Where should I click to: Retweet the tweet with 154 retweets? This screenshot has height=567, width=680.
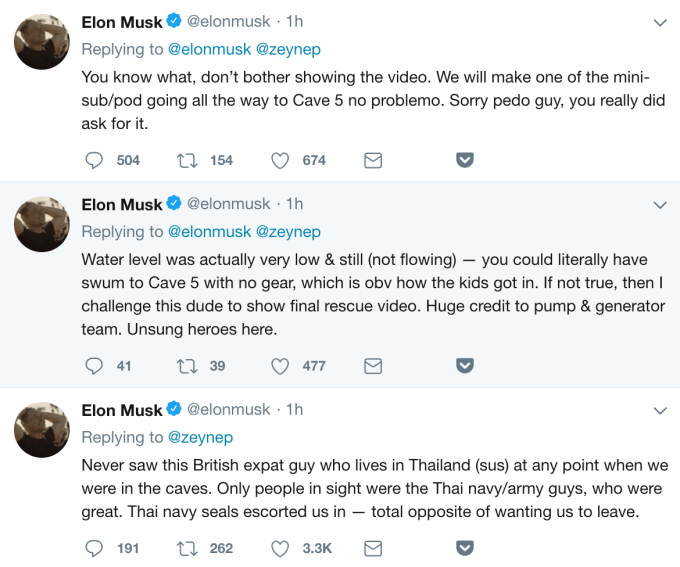187,160
